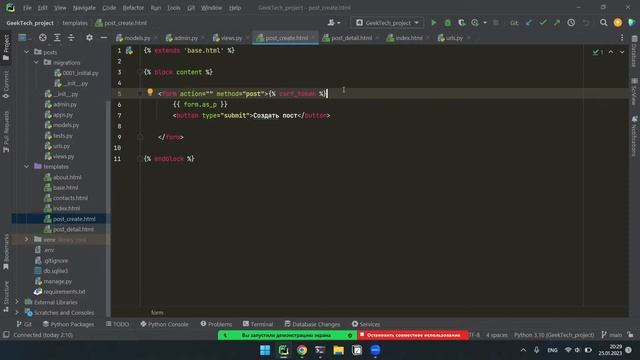640x360 pixels.
Task: Open GeekTech_project run configuration dropdown
Action: tap(387, 23)
